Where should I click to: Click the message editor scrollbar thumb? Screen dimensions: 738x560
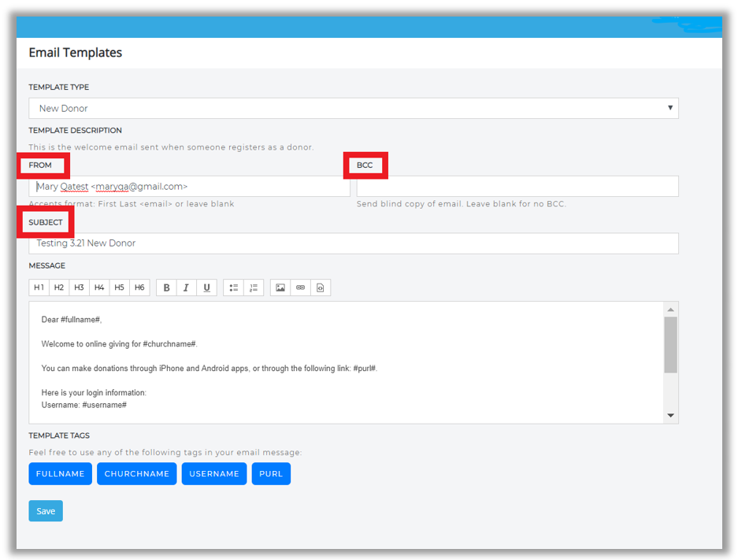coord(671,345)
